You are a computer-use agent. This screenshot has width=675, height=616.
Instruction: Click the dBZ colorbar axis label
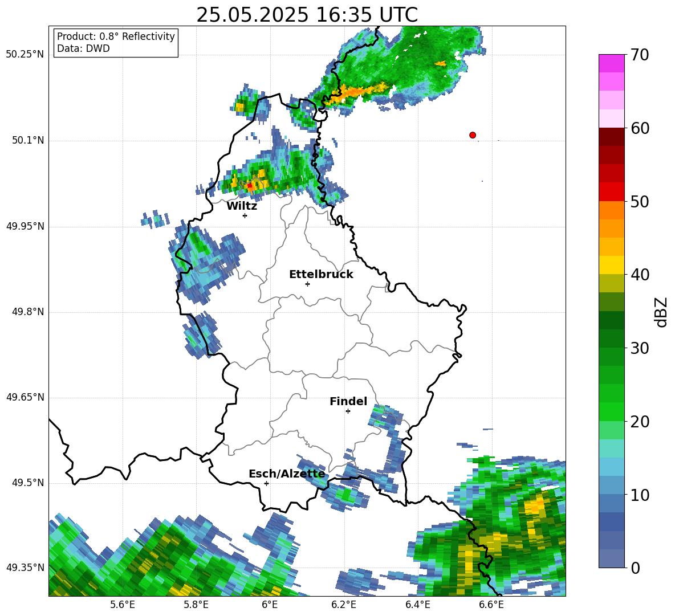(660, 312)
